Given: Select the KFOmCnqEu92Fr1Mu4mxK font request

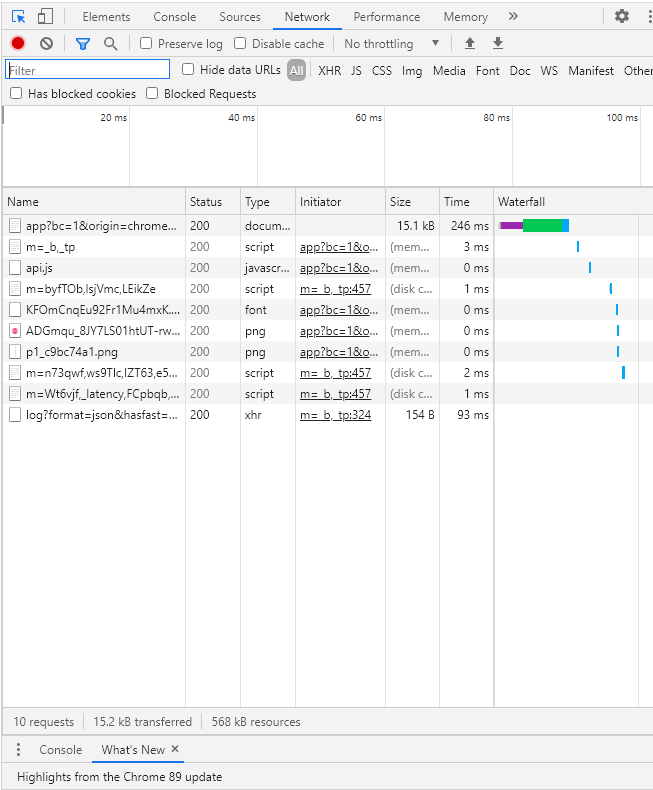Looking at the screenshot, I should pyautogui.click(x=328, y=310).
